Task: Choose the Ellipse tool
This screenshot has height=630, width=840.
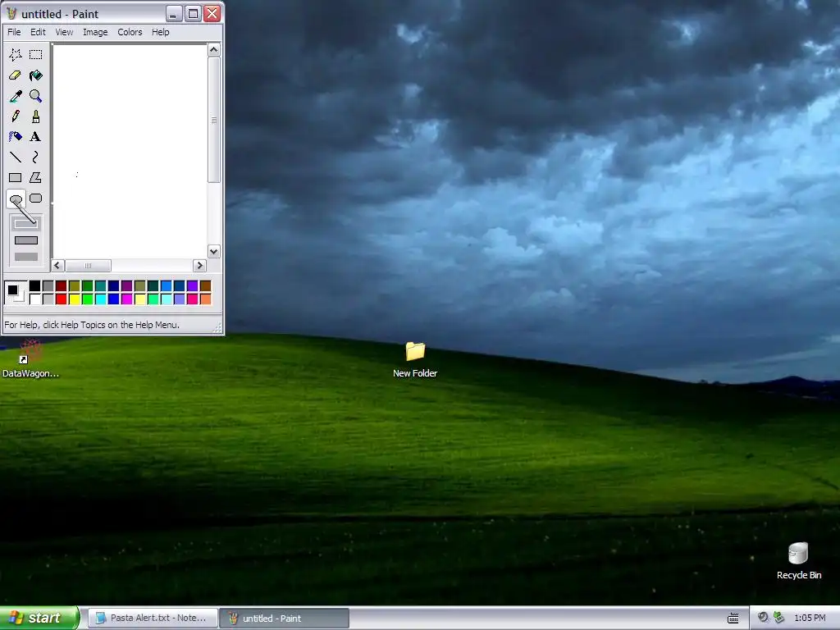Action: (16, 199)
